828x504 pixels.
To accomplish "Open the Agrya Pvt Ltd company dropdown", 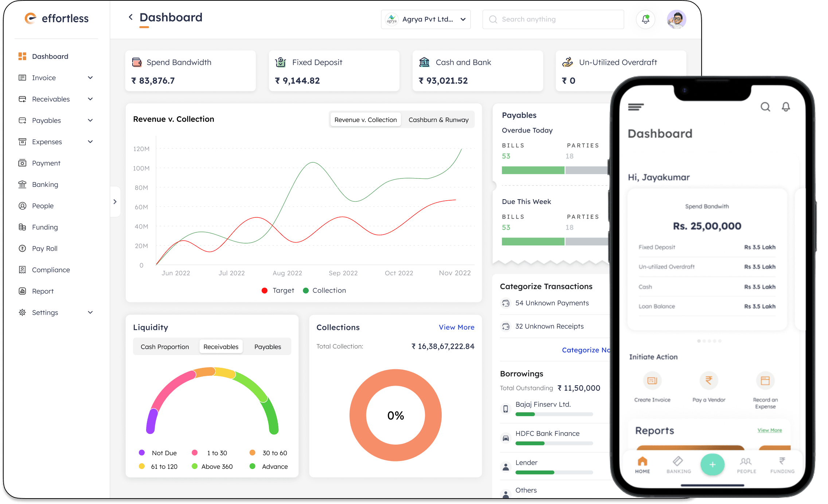I will 426,19.
